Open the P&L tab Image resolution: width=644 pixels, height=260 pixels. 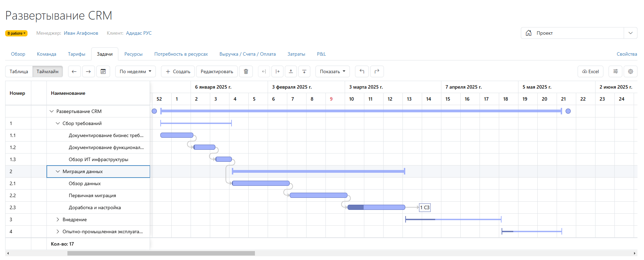(321, 54)
